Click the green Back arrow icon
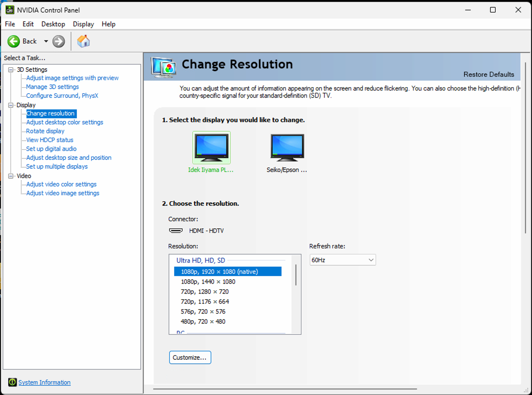 coord(14,41)
